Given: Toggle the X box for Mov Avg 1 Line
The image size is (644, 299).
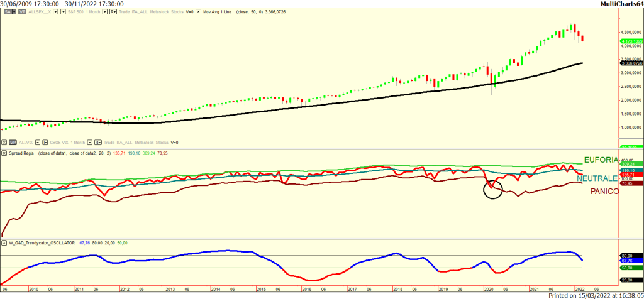Looking at the screenshot, I should pyautogui.click(x=199, y=12).
